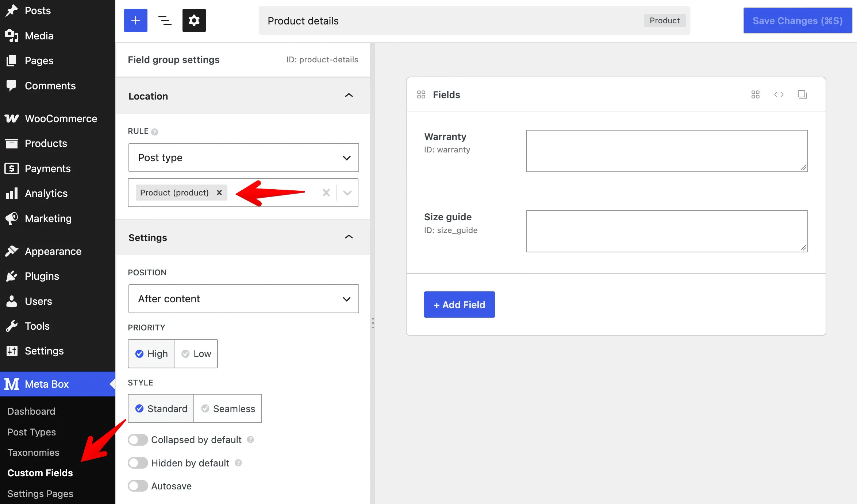Screen dimensions: 857x504
Task: Collapse the Settings section
Action: [x=349, y=237]
